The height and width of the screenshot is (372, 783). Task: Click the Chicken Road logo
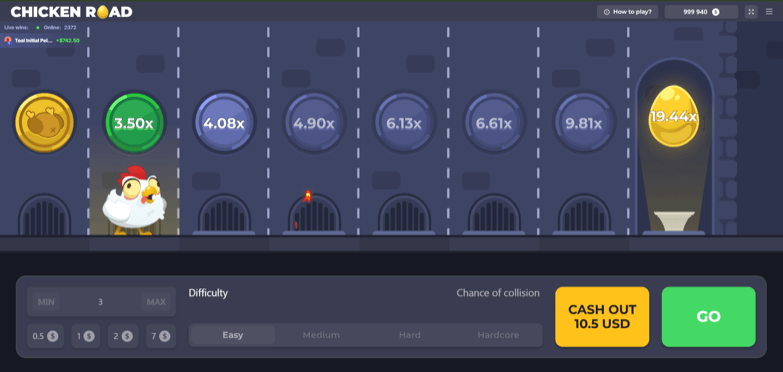71,12
